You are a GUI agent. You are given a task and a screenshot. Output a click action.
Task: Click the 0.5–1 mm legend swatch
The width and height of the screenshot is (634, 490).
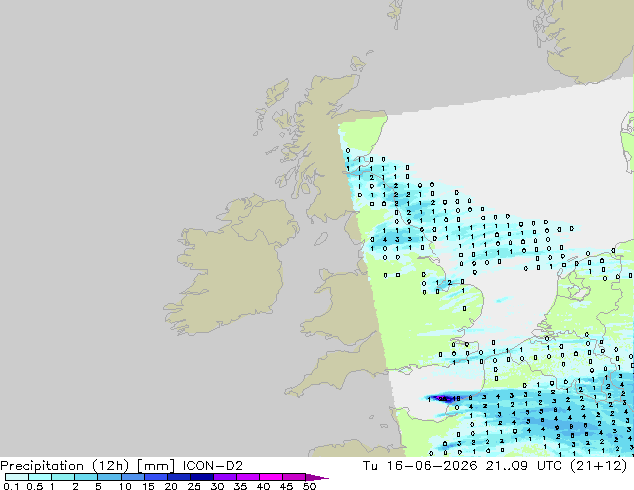point(40,477)
